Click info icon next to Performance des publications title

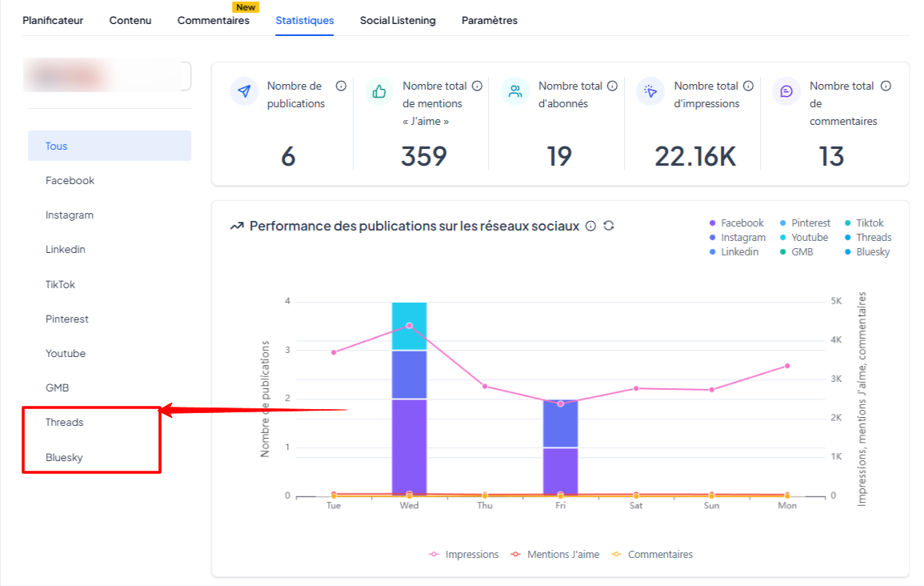click(x=590, y=227)
